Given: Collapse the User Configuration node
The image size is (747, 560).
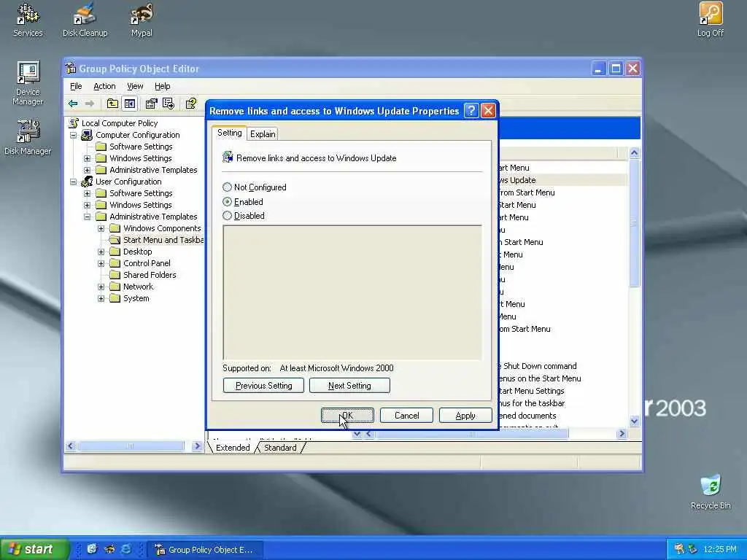Looking at the screenshot, I should tap(74, 182).
